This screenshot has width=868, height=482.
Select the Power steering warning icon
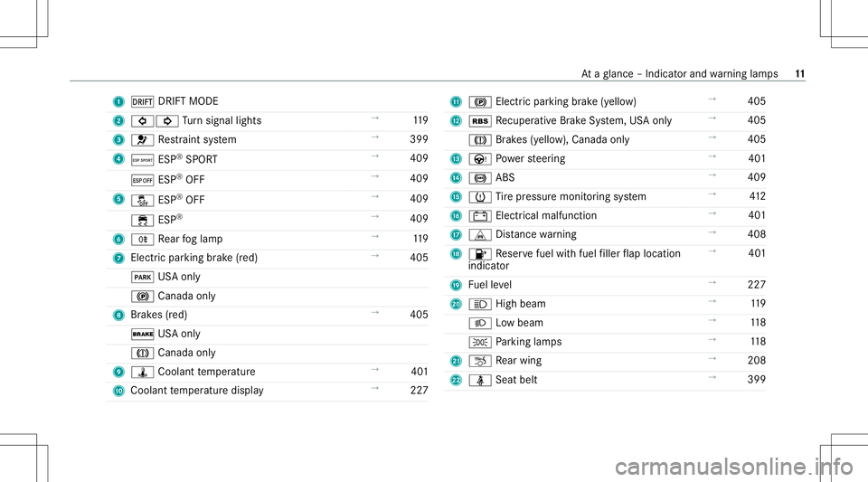pyautogui.click(x=480, y=159)
